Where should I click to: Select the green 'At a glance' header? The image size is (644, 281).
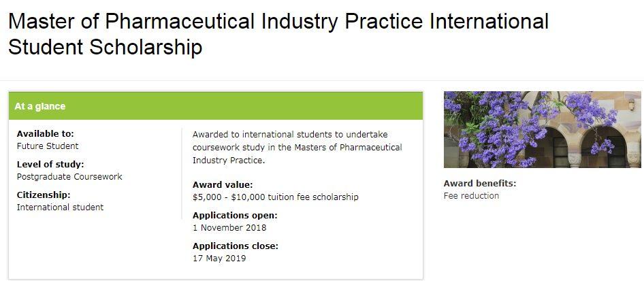point(215,106)
